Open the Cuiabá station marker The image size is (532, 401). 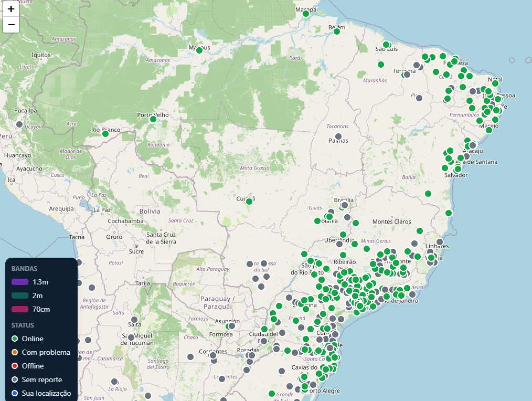pos(249,202)
